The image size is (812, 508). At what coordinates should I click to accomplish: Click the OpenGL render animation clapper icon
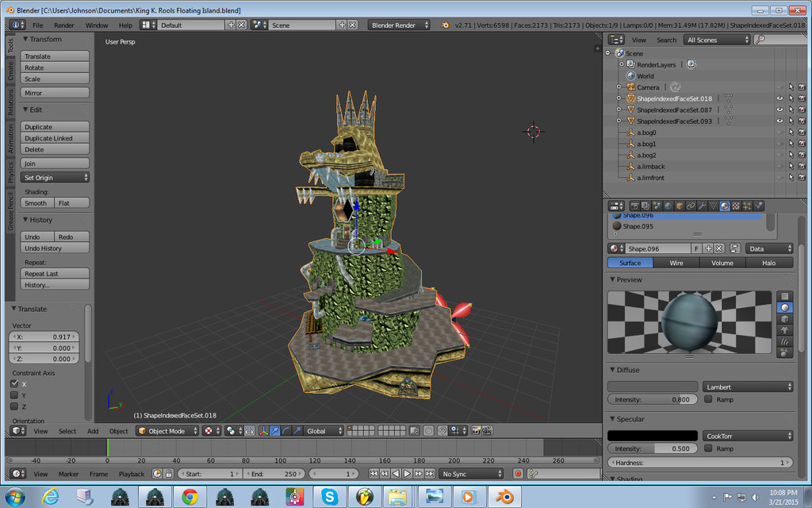(488, 431)
